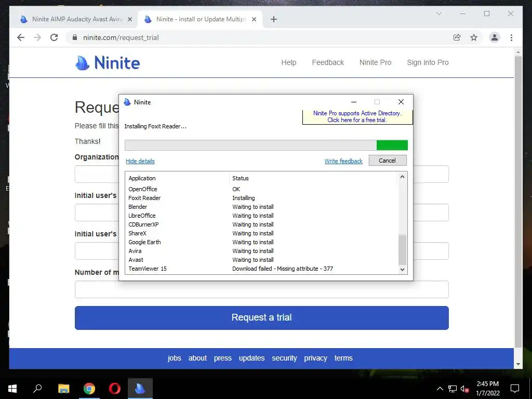532x399 pixels.
Task: Open Feedback link in site header
Action: tap(328, 62)
